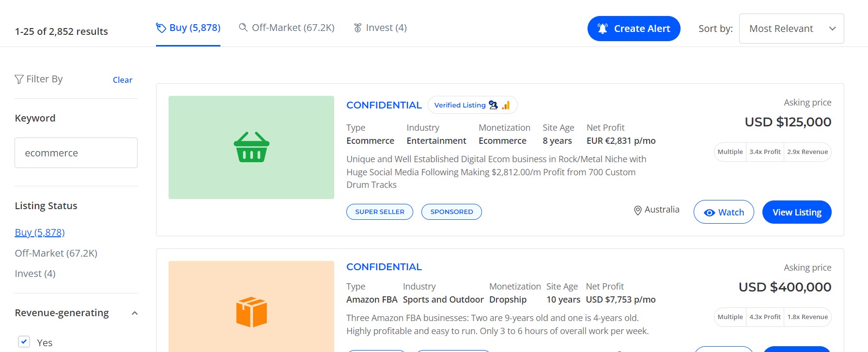Click the USD $7,753 p/mo net profit
This screenshot has width=868, height=352.
[x=620, y=300]
